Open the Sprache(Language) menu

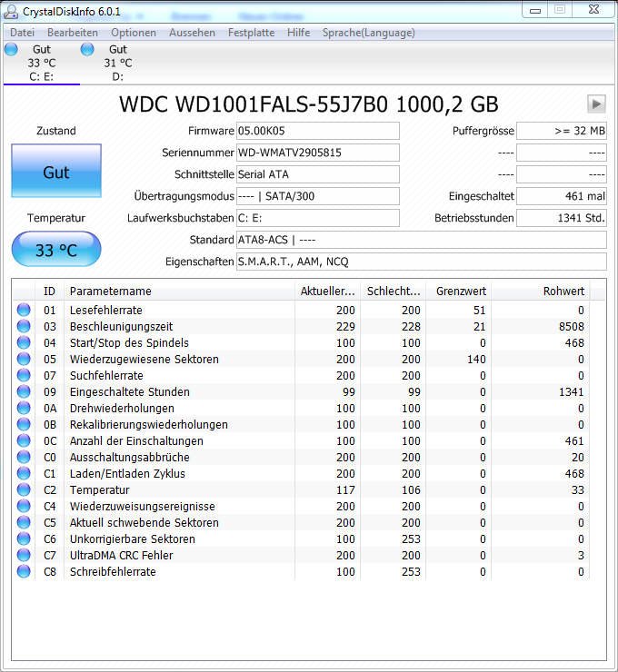369,33
